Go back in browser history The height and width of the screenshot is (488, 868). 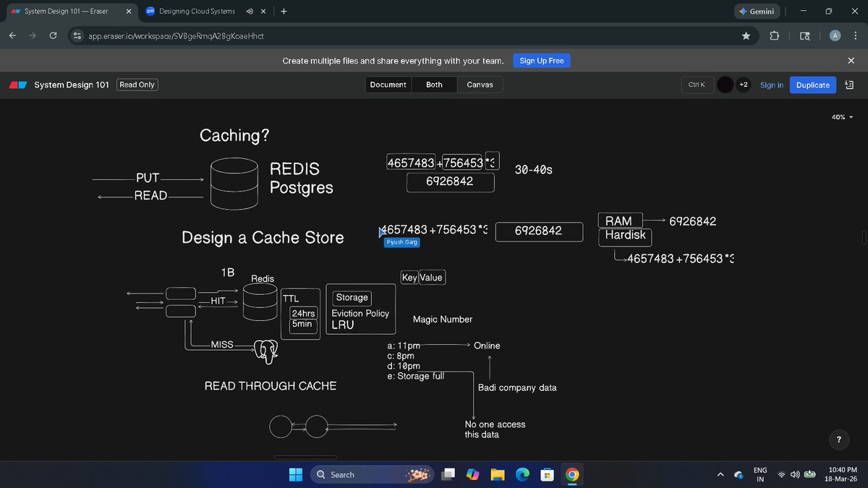[x=13, y=35]
